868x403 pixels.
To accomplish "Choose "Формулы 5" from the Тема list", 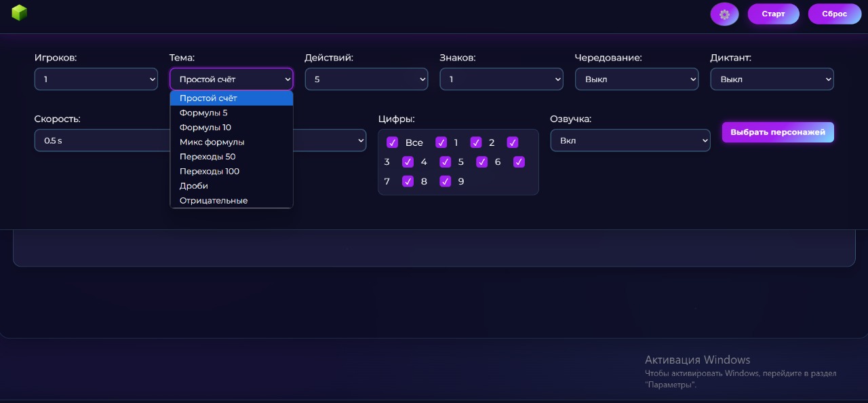I will tap(203, 113).
